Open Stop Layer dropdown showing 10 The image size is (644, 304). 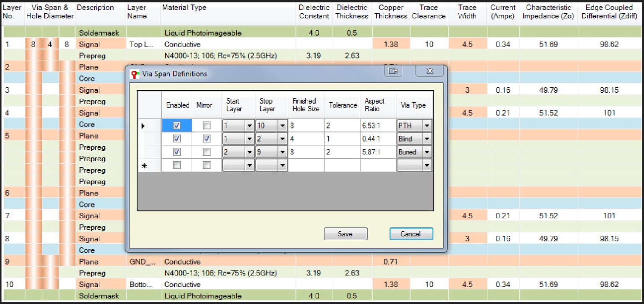click(282, 125)
